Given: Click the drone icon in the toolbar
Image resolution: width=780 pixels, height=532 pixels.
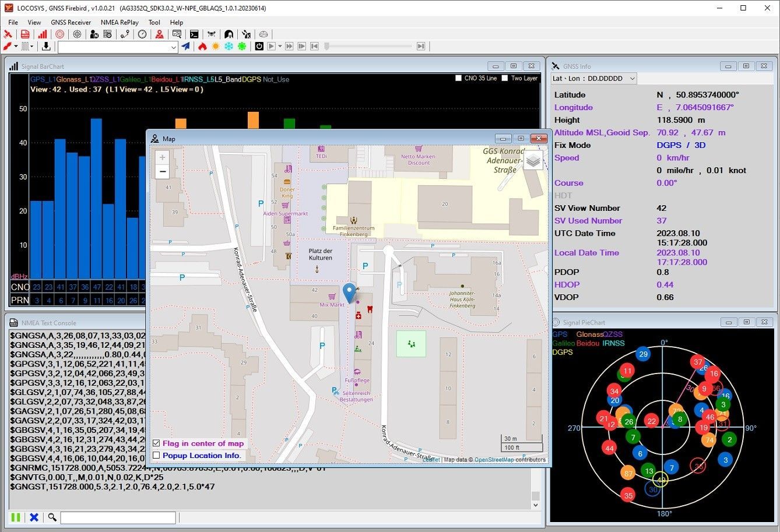Looking at the screenshot, I should (x=211, y=34).
